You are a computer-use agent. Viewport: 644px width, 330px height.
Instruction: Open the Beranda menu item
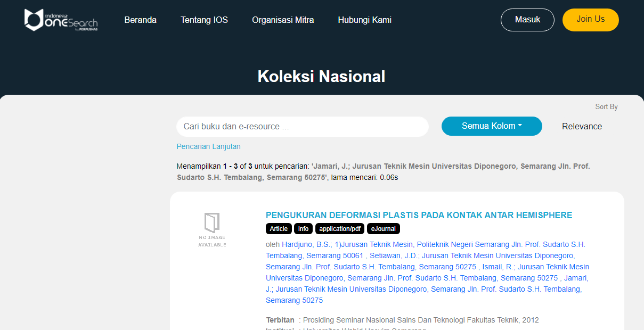point(141,20)
